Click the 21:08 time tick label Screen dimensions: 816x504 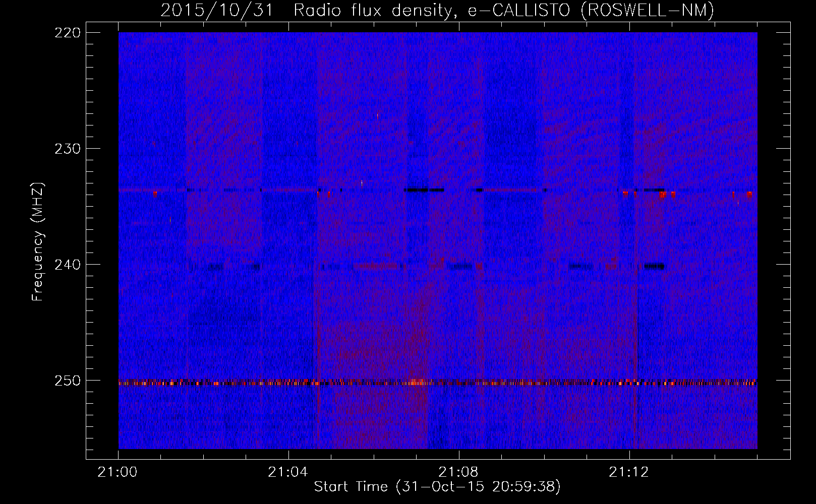tap(459, 472)
